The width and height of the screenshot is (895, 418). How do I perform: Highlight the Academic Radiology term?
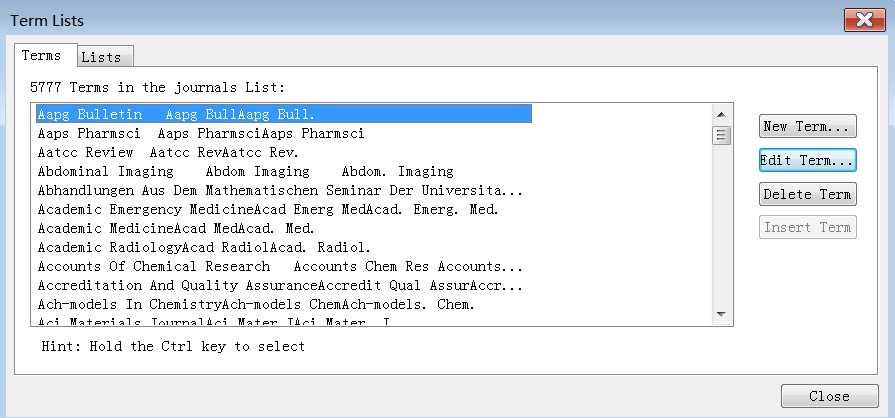point(204,247)
